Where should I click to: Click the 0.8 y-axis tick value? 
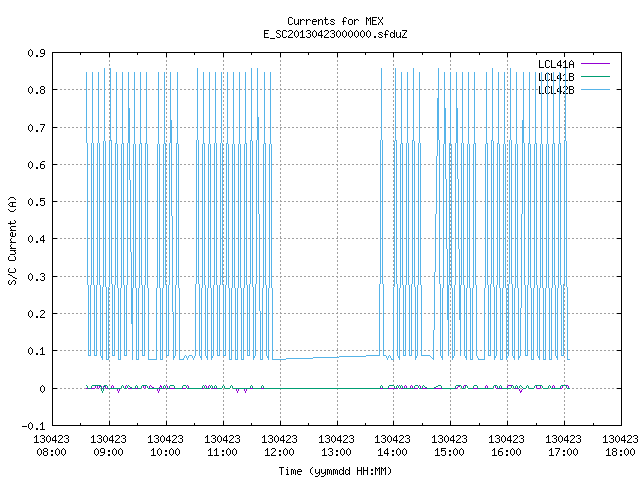36,90
